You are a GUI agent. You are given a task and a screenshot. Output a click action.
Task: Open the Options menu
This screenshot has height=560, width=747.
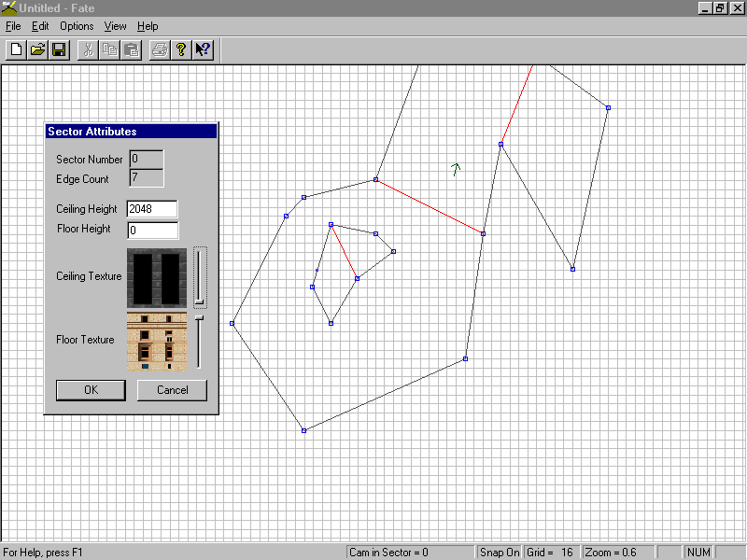77,26
